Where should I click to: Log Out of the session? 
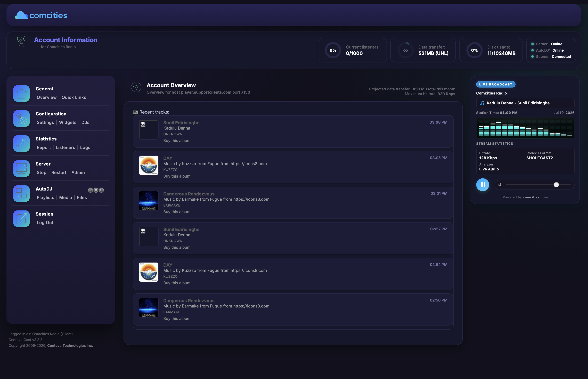coord(45,223)
